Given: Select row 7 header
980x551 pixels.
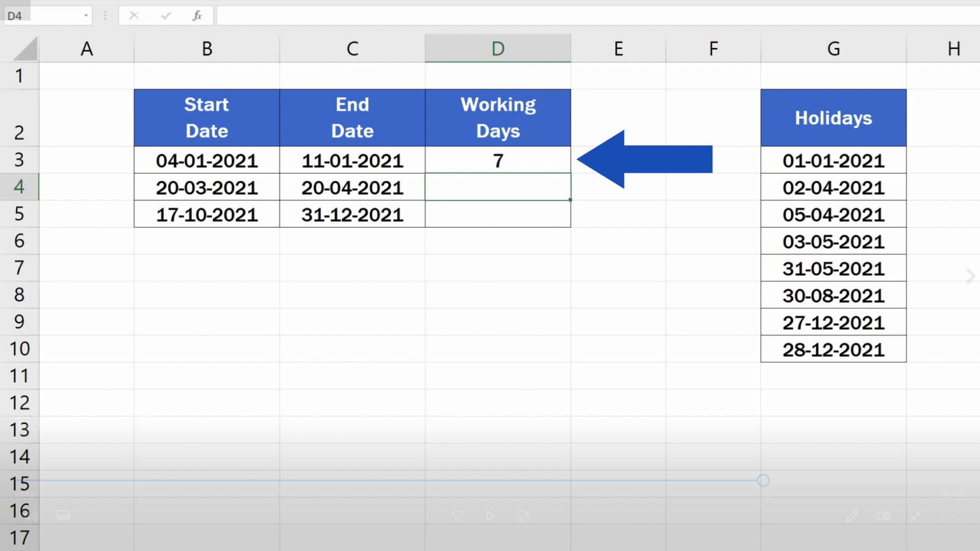Looking at the screenshot, I should [x=19, y=268].
